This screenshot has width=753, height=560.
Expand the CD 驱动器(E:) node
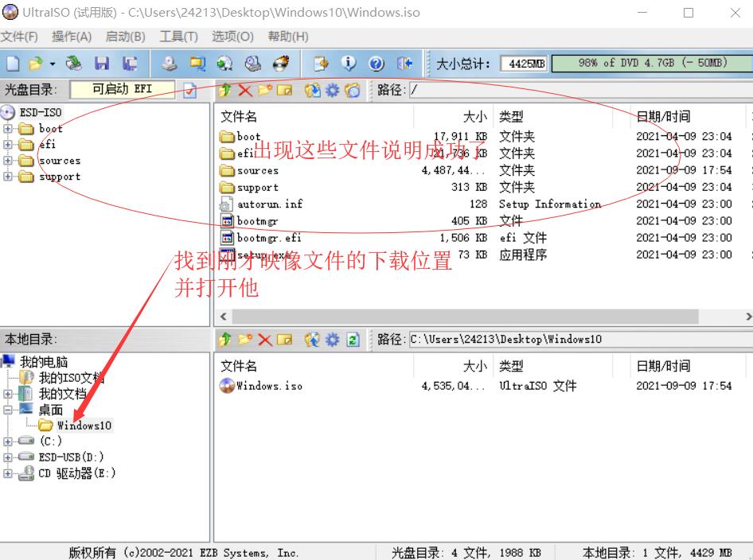tap(8, 473)
